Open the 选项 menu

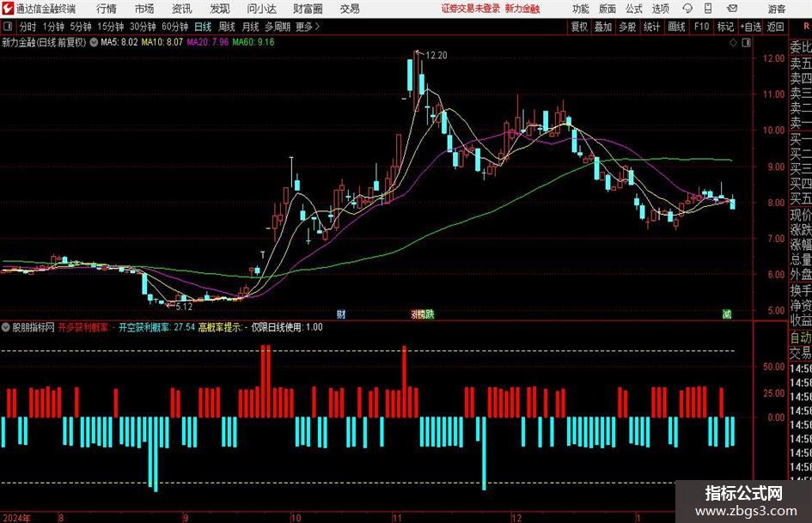pyautogui.click(x=660, y=9)
